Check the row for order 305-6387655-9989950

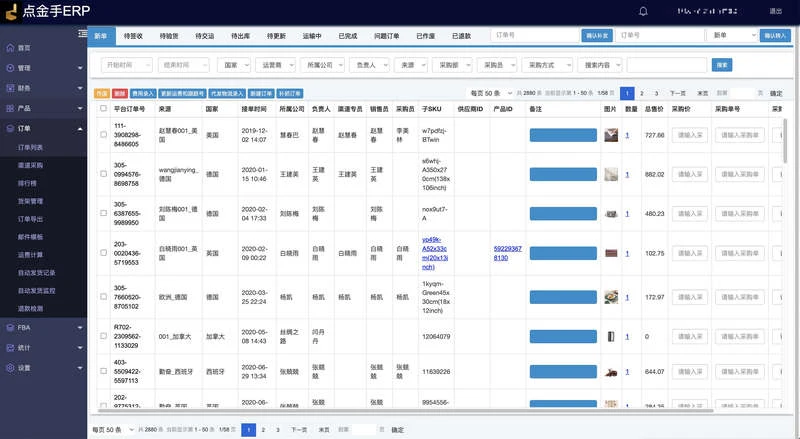104,213
